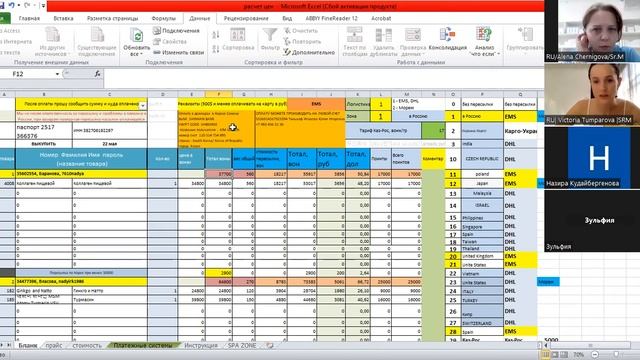Select the Бланк sheet tab
640x360 pixels.
(28, 345)
